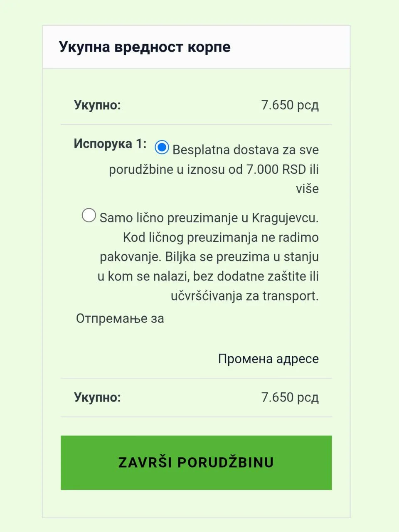Click the "Samo lično preuzimanje u Kragujevcu" label
The height and width of the screenshot is (532, 399).
point(209,218)
